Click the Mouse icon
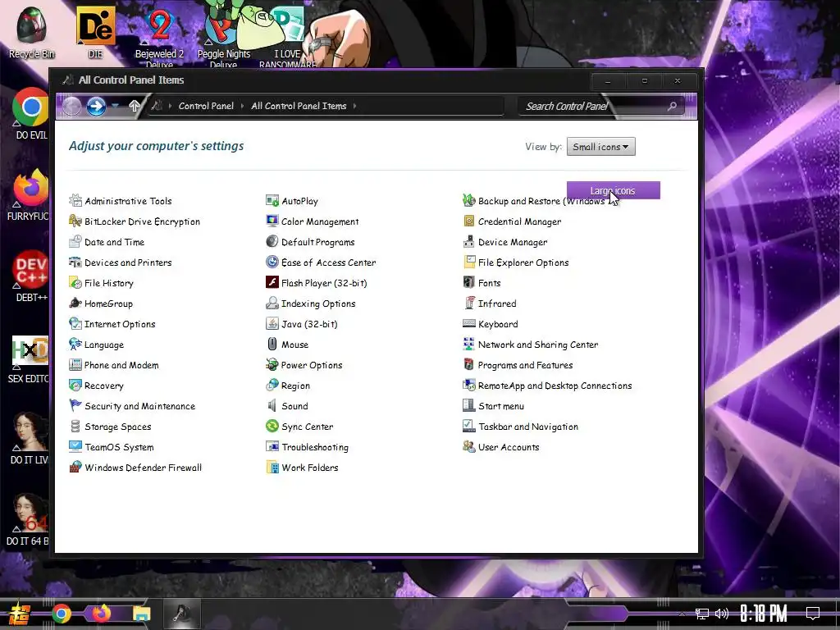This screenshot has height=630, width=840. [272, 345]
